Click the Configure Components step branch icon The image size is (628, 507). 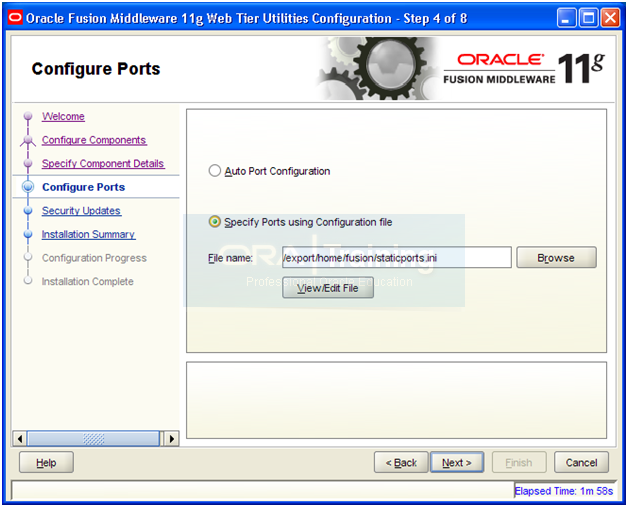28,140
